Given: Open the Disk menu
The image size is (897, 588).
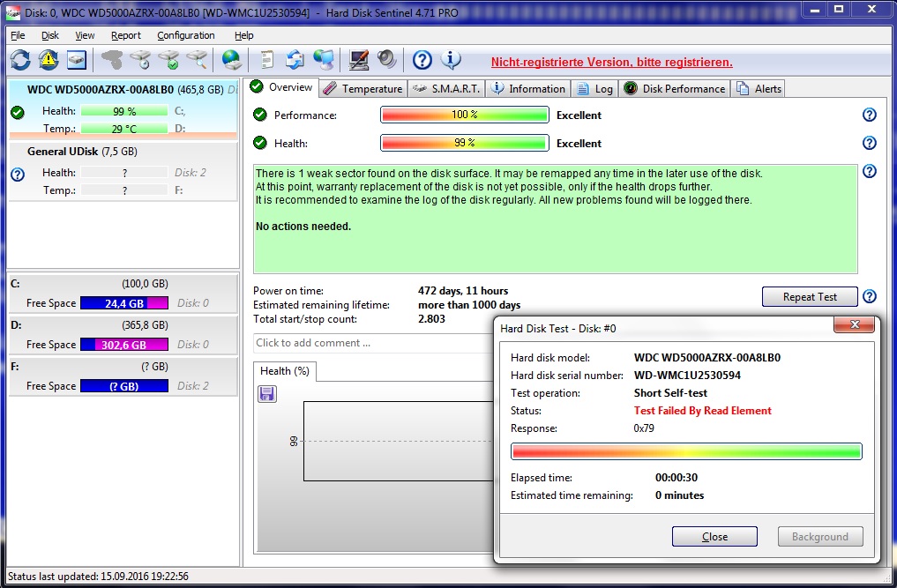Looking at the screenshot, I should tap(49, 35).
